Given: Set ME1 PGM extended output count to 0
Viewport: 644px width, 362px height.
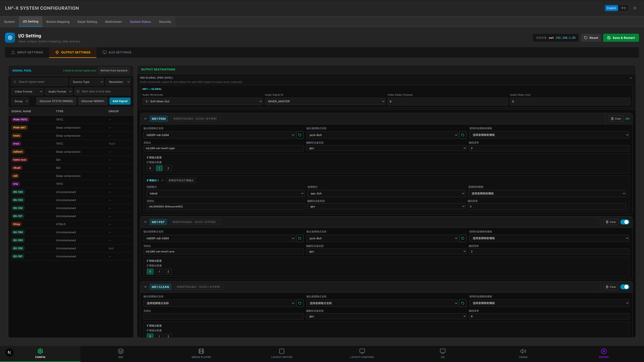Looking at the screenshot, I should 150,168.
